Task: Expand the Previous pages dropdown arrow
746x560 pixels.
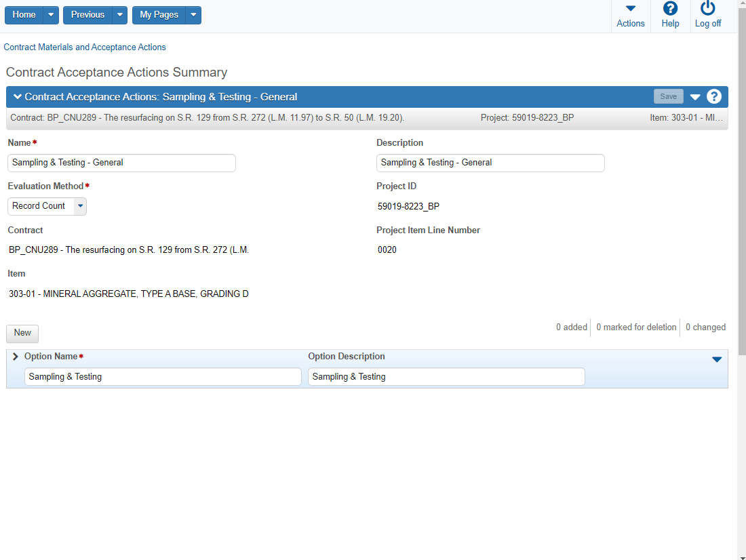Action: (119, 15)
